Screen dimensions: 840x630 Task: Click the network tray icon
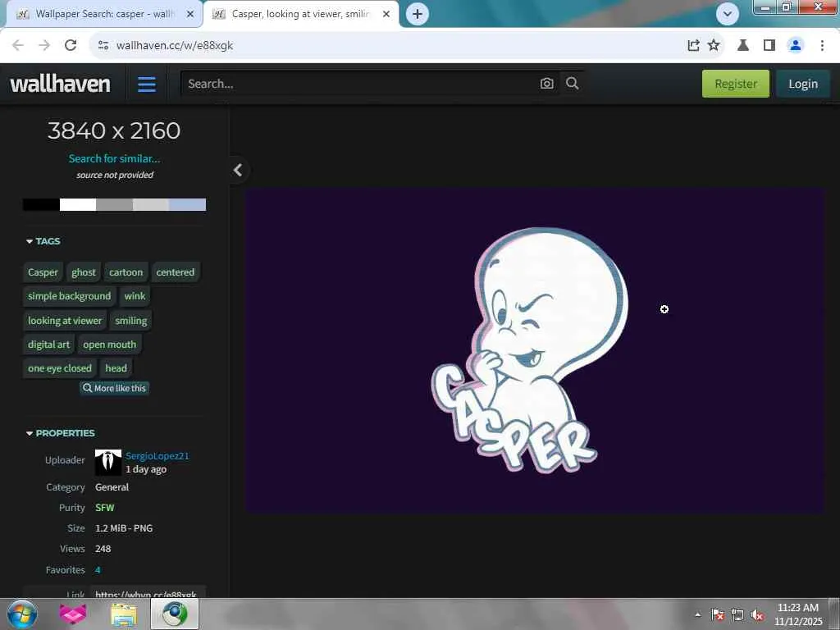737,615
